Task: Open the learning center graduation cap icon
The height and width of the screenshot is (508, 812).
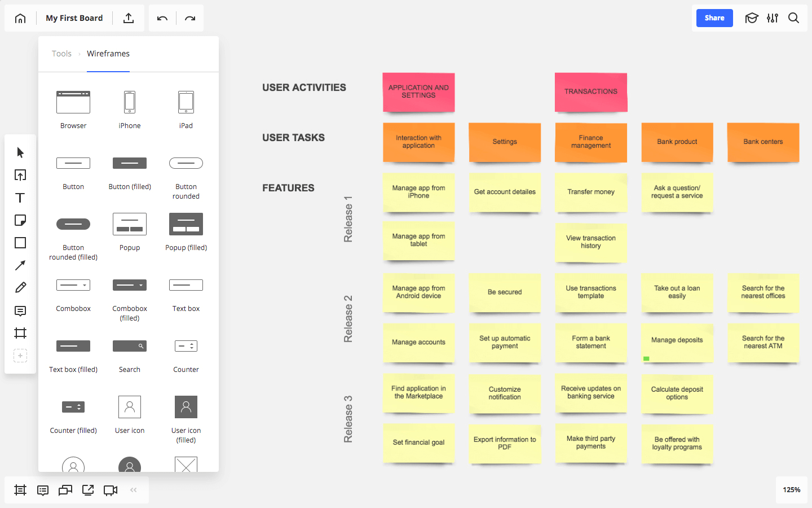Action: tap(752, 18)
